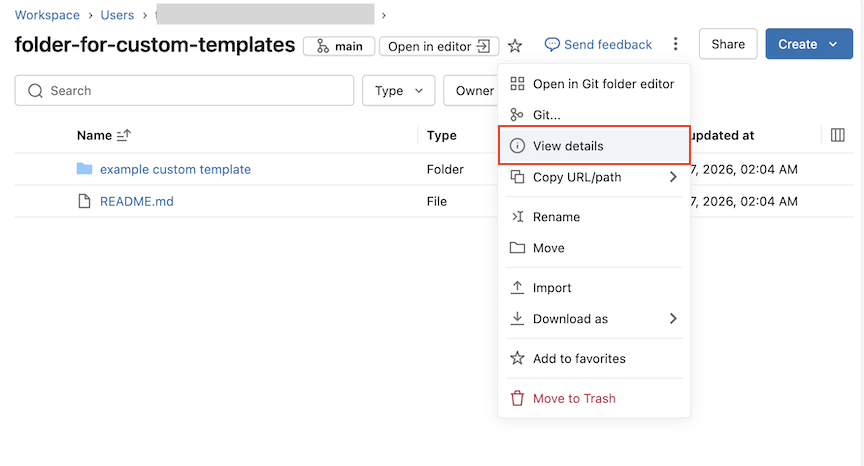Click the sort icon next to Name
This screenshot has height=466, width=864.
click(124, 136)
